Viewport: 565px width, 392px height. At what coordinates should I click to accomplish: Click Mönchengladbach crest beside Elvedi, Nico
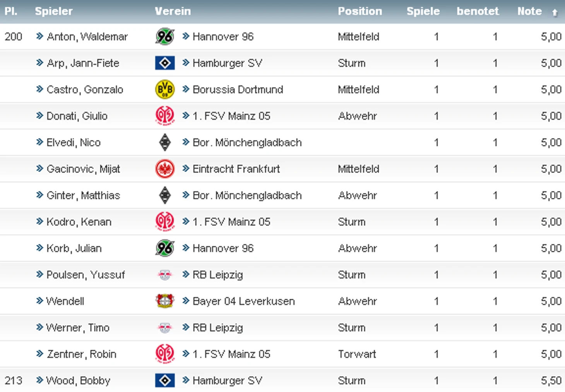coord(165,143)
